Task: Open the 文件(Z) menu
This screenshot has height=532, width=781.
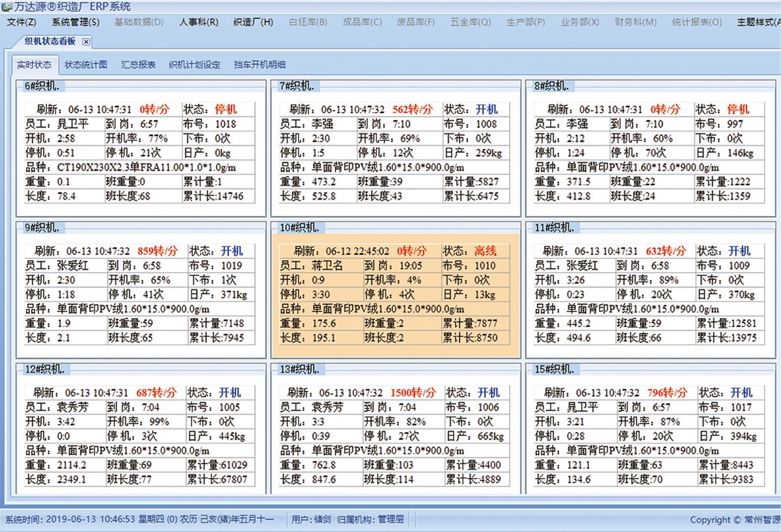Action: pyautogui.click(x=21, y=21)
